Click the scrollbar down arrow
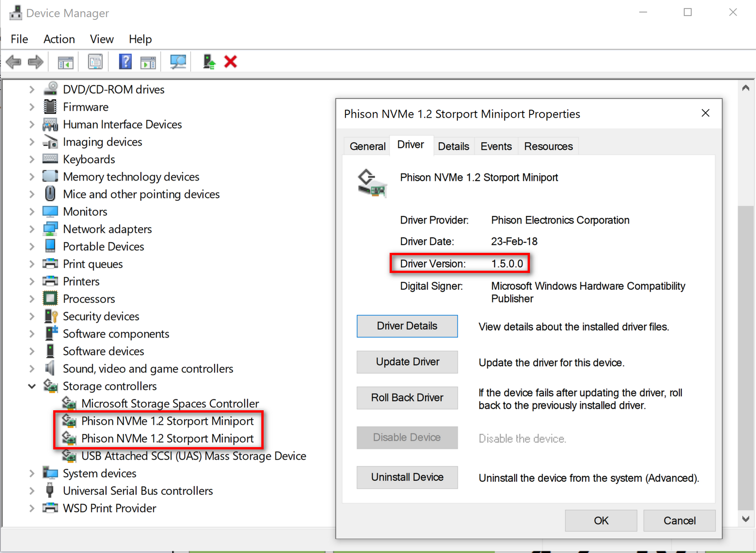 746,519
